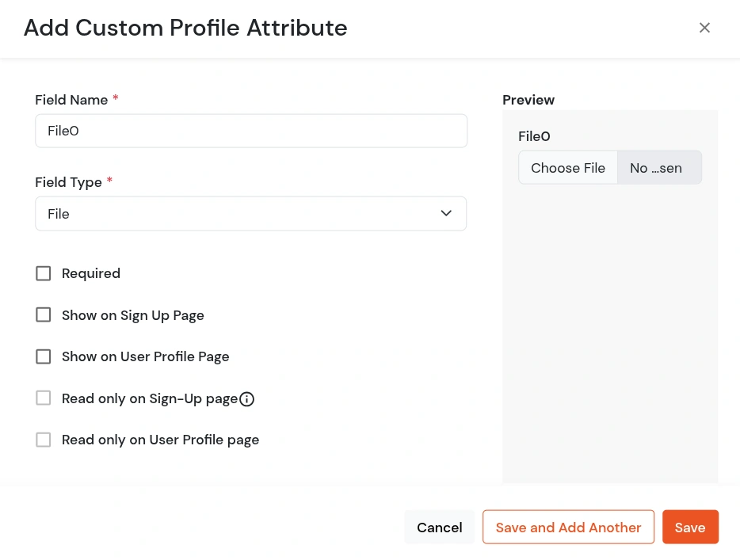Click the Save and Add Another button
Screen dimensions: 740x560
pyautogui.click(x=568, y=527)
